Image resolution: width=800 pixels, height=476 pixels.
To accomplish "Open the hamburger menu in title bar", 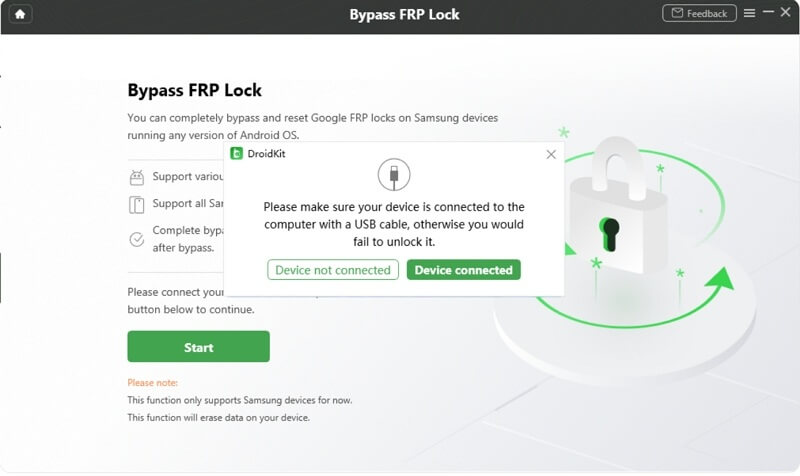I will tap(749, 13).
